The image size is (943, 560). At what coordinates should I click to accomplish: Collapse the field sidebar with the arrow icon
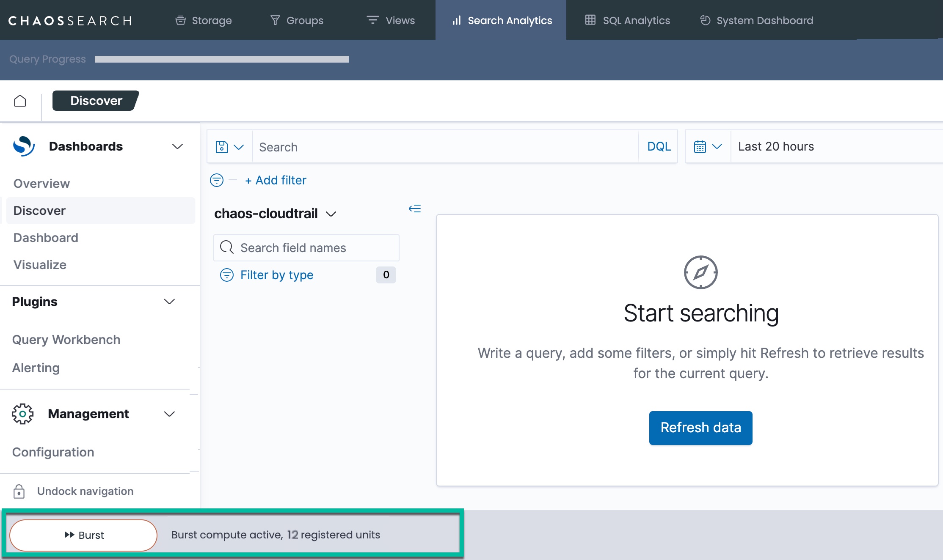(x=414, y=209)
